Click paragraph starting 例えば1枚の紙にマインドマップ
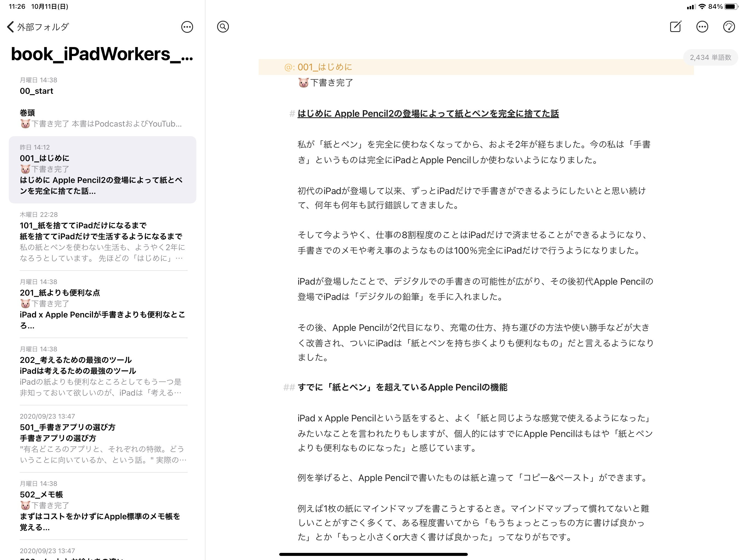This screenshot has width=747, height=560. (x=474, y=523)
